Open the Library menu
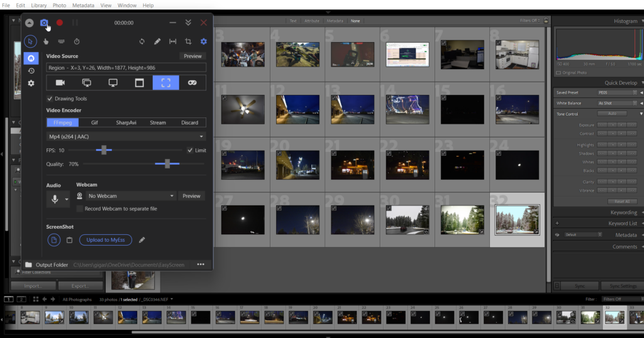 (x=38, y=5)
